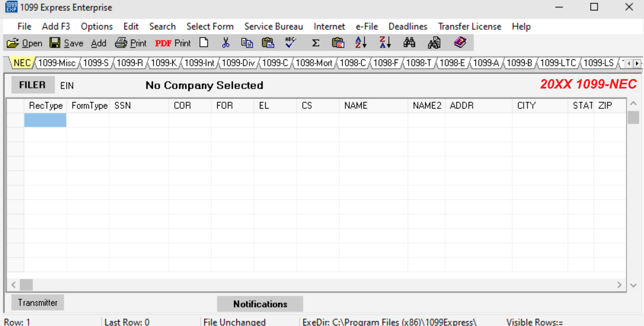The height and width of the screenshot is (326, 644).
Task: Click the SSN column header
Action: coord(139,105)
